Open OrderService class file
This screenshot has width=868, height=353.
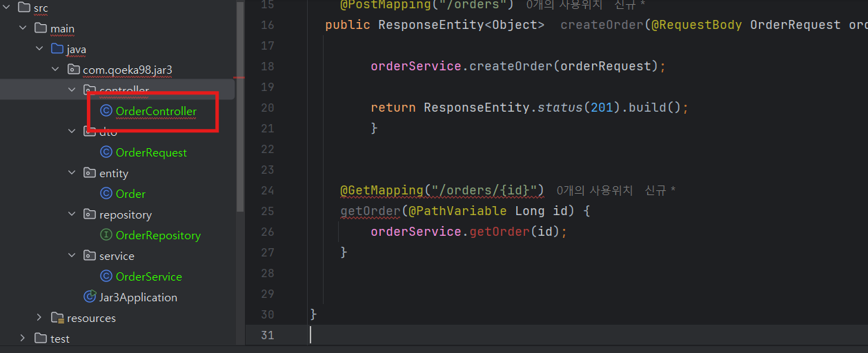pos(149,276)
